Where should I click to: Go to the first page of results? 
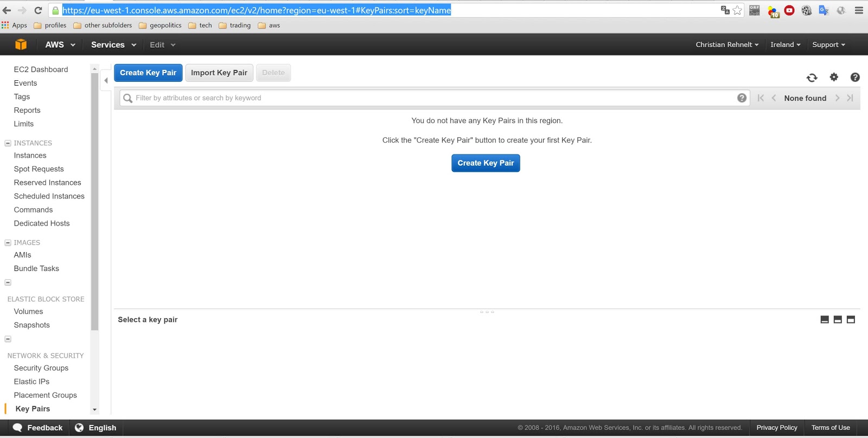(x=761, y=98)
